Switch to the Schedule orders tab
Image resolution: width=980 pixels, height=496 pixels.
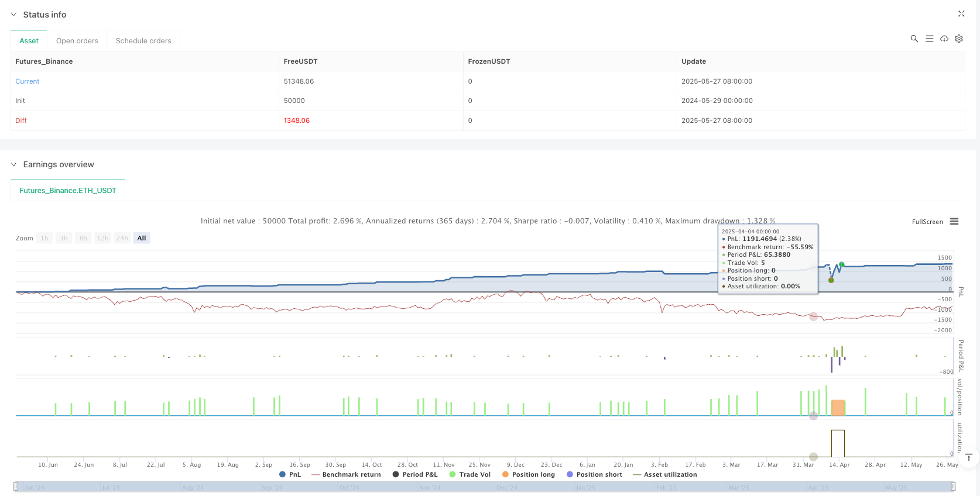tap(143, 41)
